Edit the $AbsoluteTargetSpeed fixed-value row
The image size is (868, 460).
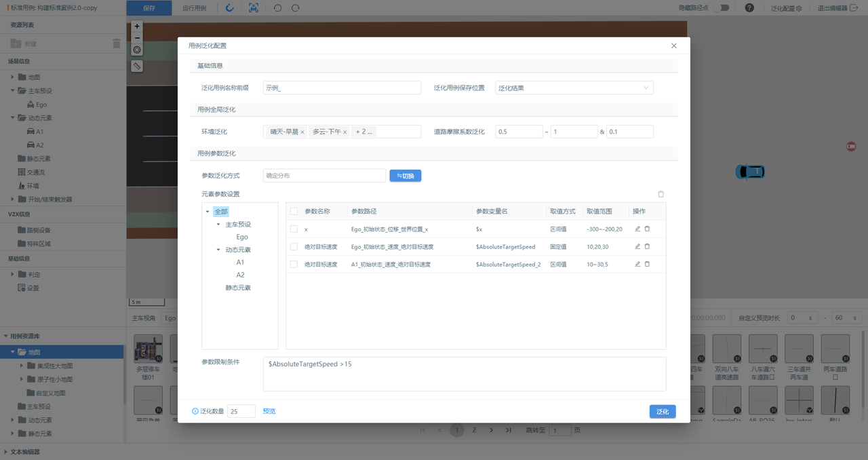point(637,246)
